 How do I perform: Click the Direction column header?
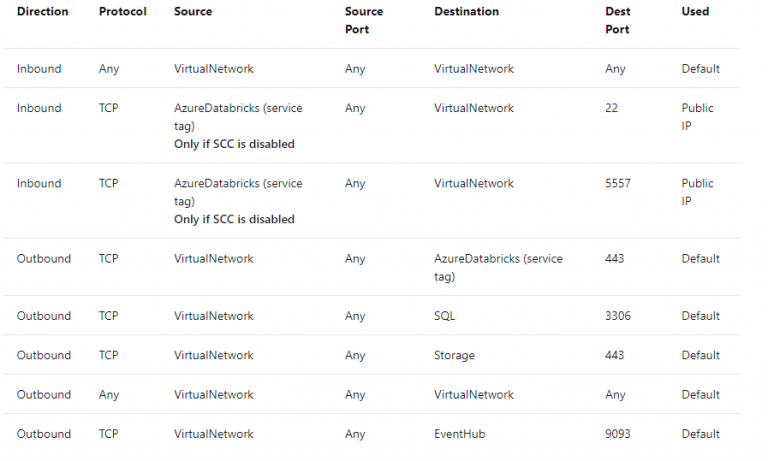pos(42,12)
